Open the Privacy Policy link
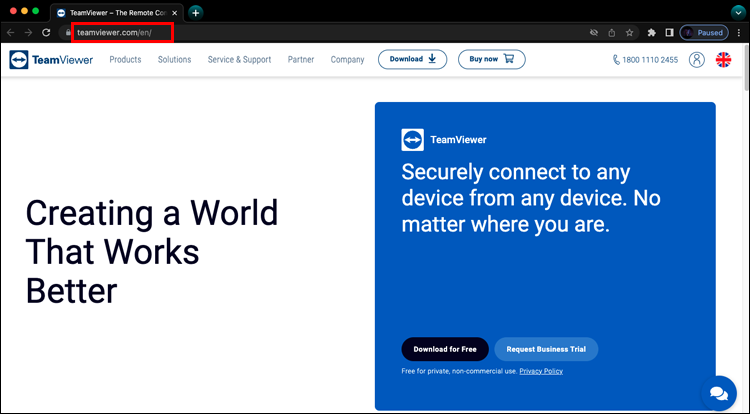 click(541, 371)
